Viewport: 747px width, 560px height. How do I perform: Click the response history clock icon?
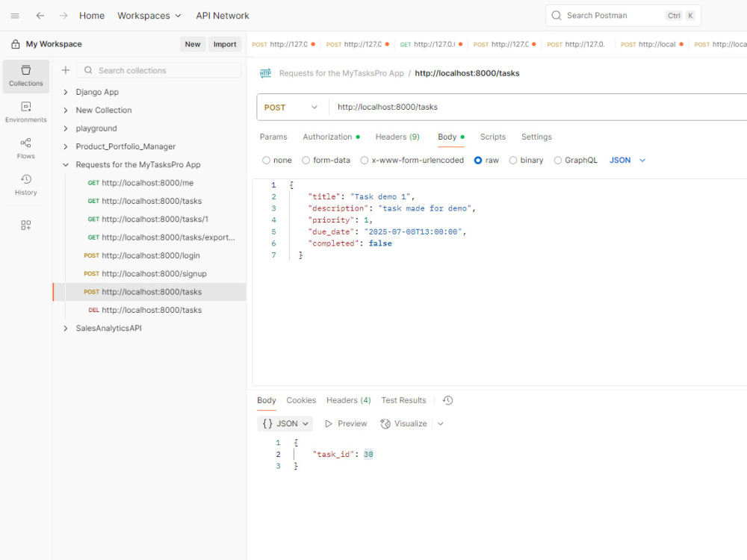pos(447,400)
